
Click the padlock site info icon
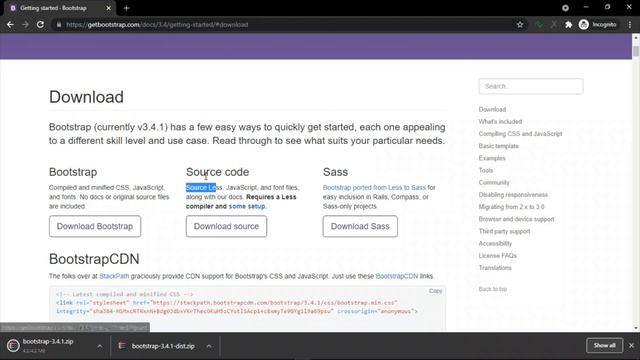coord(59,24)
